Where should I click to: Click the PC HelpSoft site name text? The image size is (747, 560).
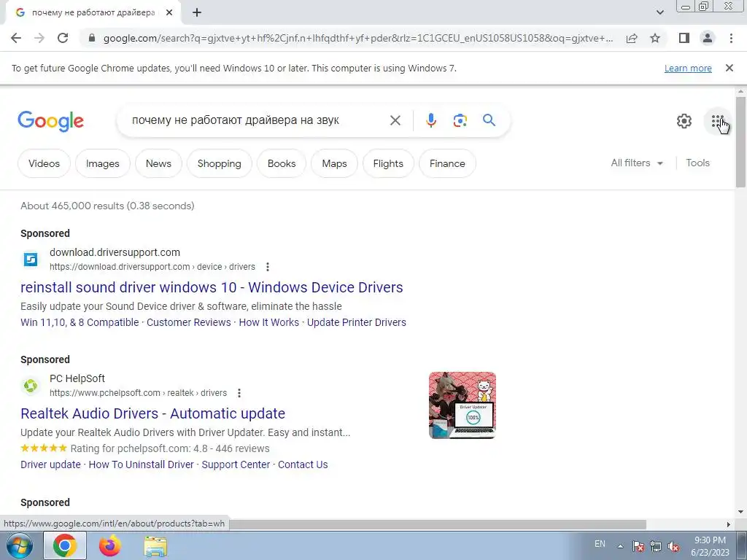click(77, 378)
